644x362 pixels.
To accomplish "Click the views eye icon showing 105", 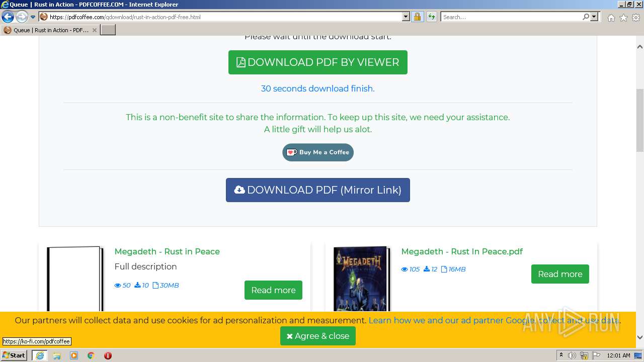I will 405,269.
